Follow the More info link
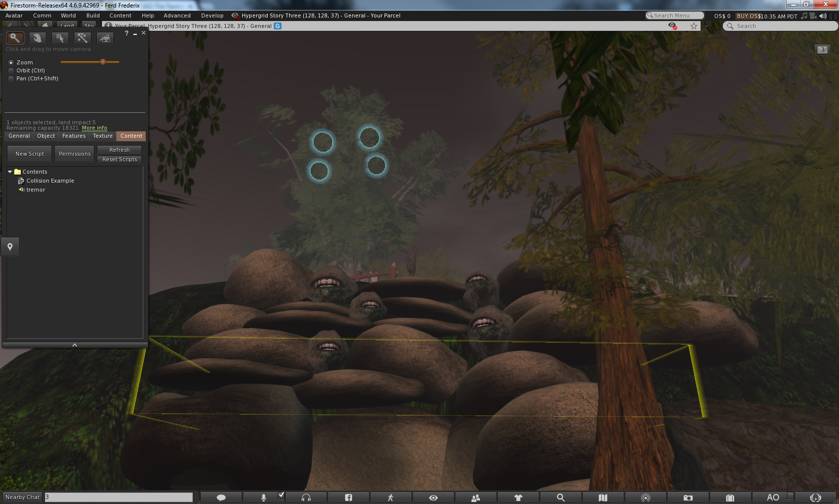 [x=94, y=128]
